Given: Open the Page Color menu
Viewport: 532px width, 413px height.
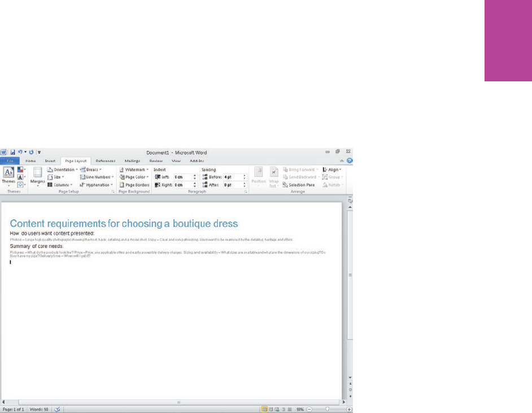Looking at the screenshot, I should click(134, 177).
